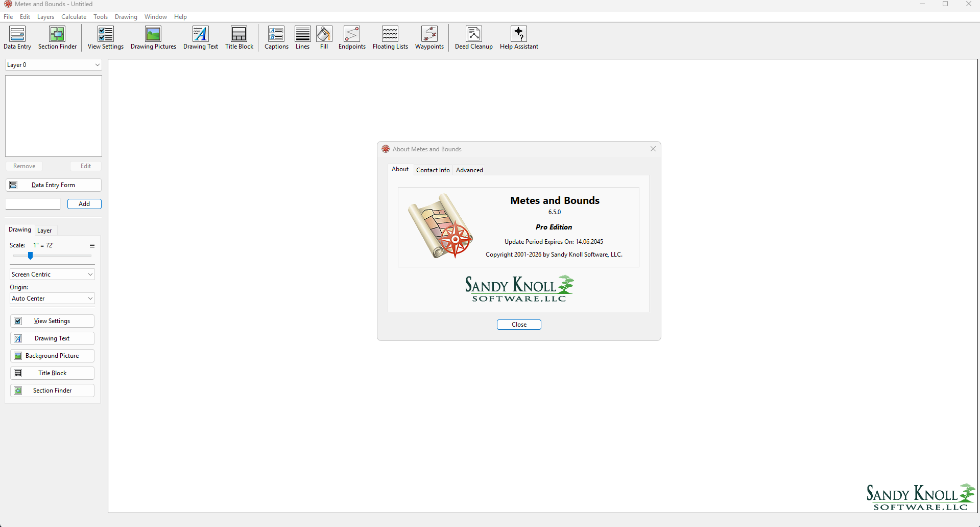
Task: Open the Drawing menu in the menu bar
Action: tap(126, 17)
